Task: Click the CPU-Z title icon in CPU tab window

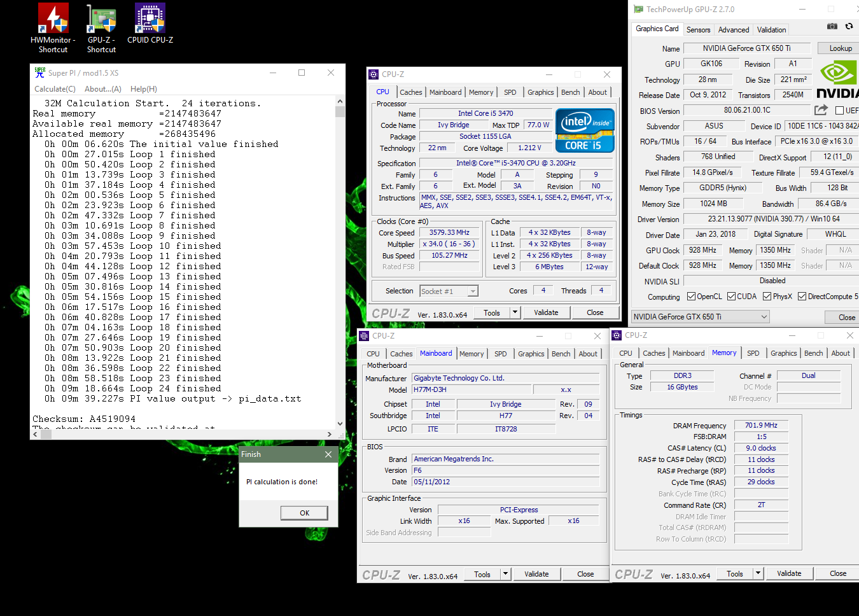Action: [x=374, y=74]
